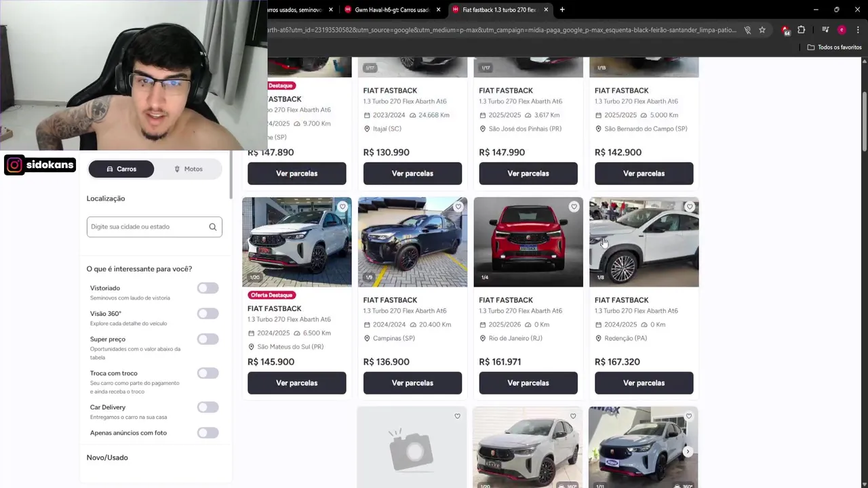Open FIAT FASTBACK title of São Bernardo do Campo listing

click(621, 91)
